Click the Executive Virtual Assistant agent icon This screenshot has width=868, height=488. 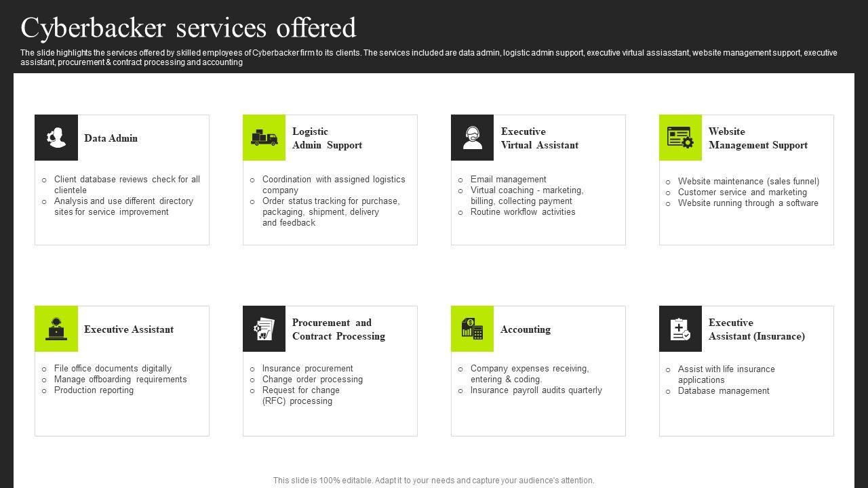473,138
